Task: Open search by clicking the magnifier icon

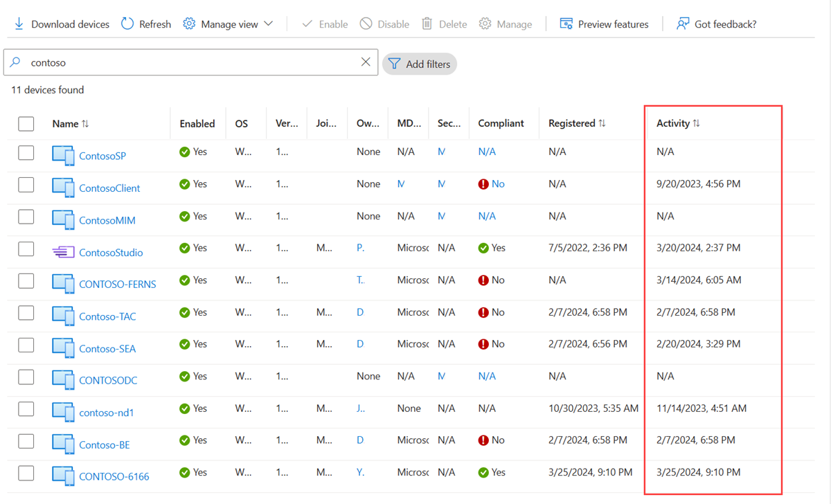Action: tap(15, 61)
